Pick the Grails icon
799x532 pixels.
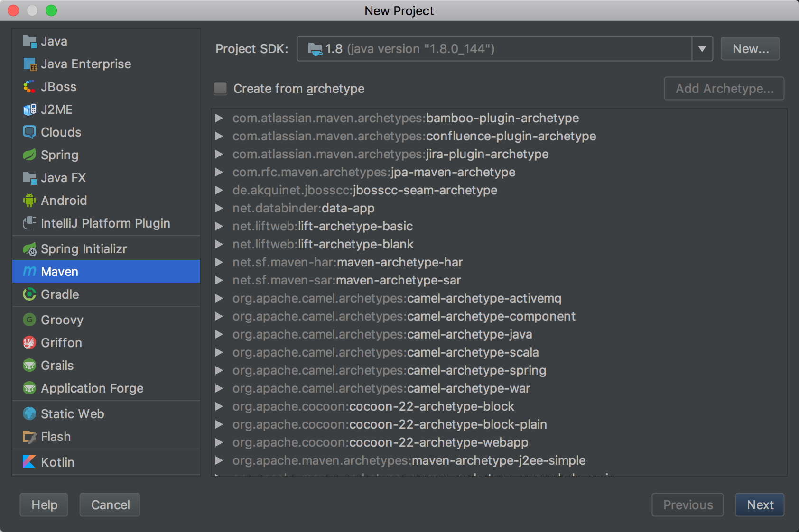29,365
